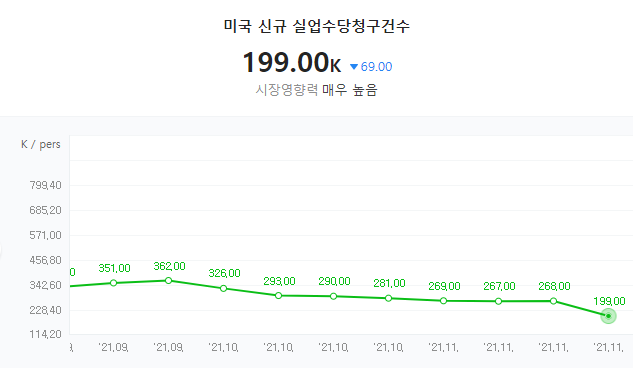Click the 685,20 y-axis label
Viewport: 633px width, 368px height.
(x=46, y=210)
